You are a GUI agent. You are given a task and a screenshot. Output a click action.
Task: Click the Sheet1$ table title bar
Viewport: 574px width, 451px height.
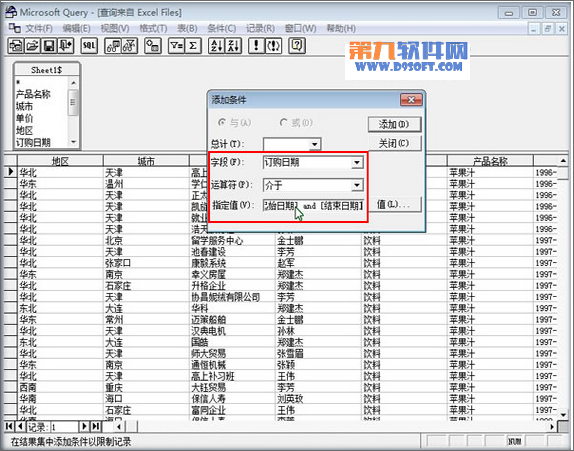(46, 70)
